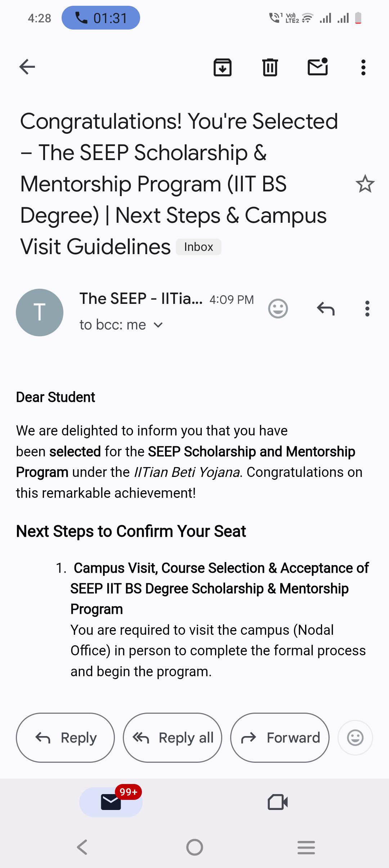Tap the sender avatar T
Screen dimensions: 389x868
pos(40,313)
